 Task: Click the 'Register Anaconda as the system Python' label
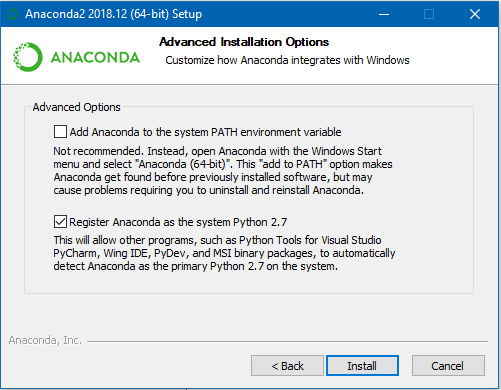(x=178, y=222)
